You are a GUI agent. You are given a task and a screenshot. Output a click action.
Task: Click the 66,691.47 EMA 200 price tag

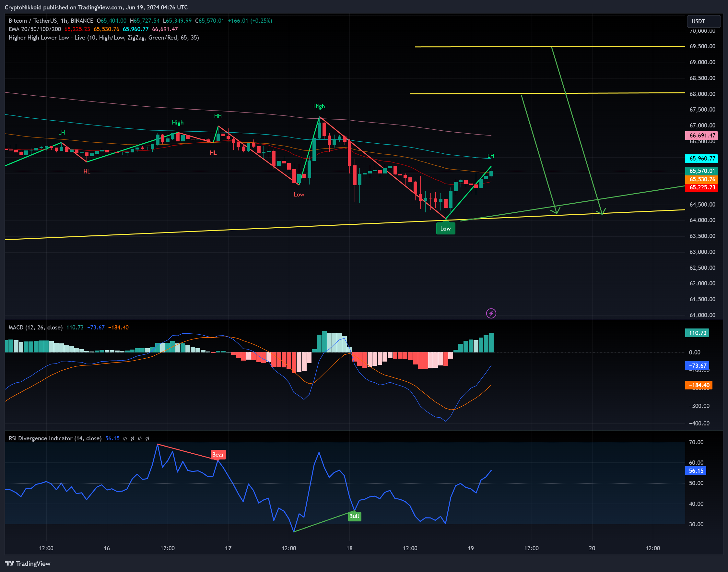[701, 136]
